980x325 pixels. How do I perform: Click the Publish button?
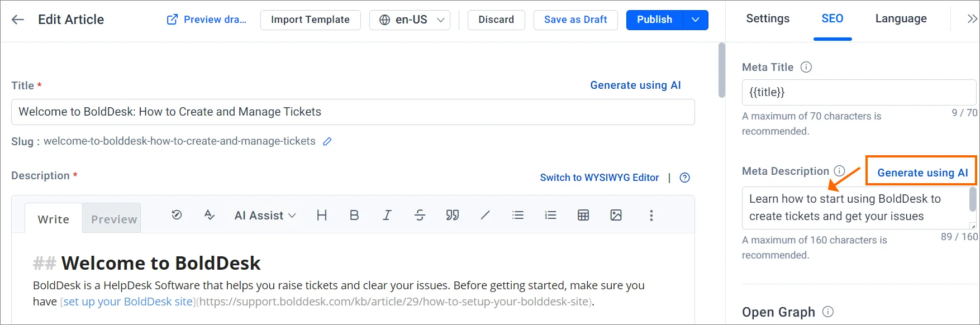[654, 20]
